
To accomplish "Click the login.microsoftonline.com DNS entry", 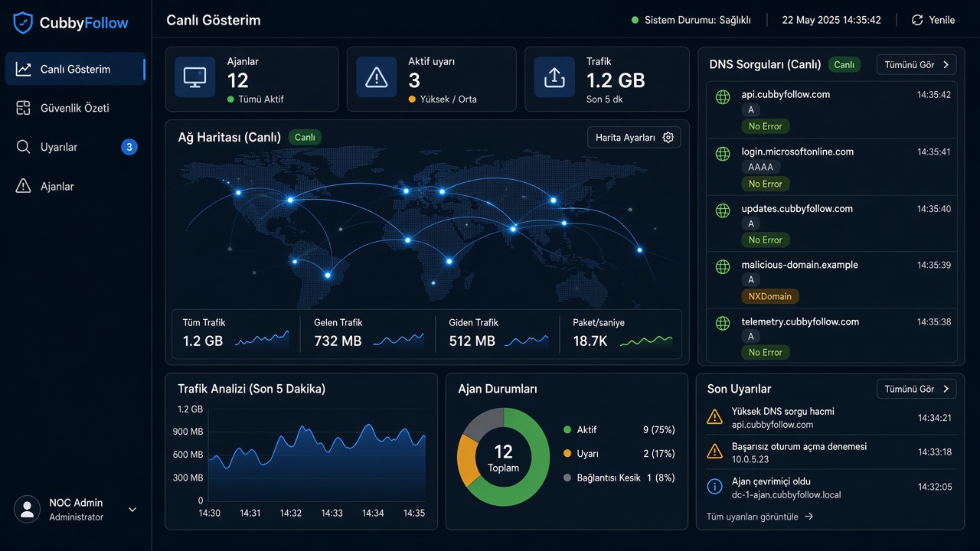I will pyautogui.click(x=831, y=167).
